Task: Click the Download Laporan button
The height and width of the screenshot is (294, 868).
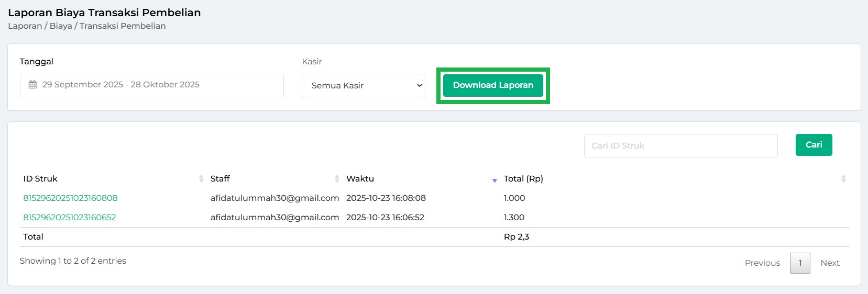Action: pyautogui.click(x=492, y=85)
